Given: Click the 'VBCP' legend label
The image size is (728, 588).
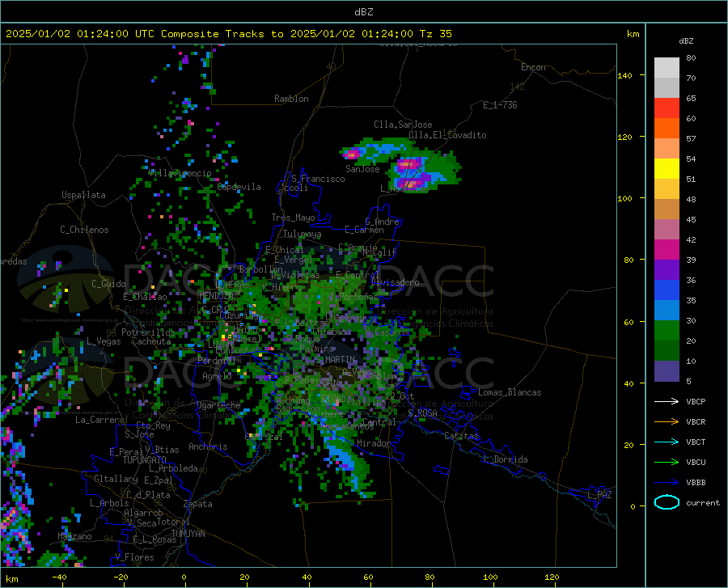Looking at the screenshot, I should click(696, 401).
